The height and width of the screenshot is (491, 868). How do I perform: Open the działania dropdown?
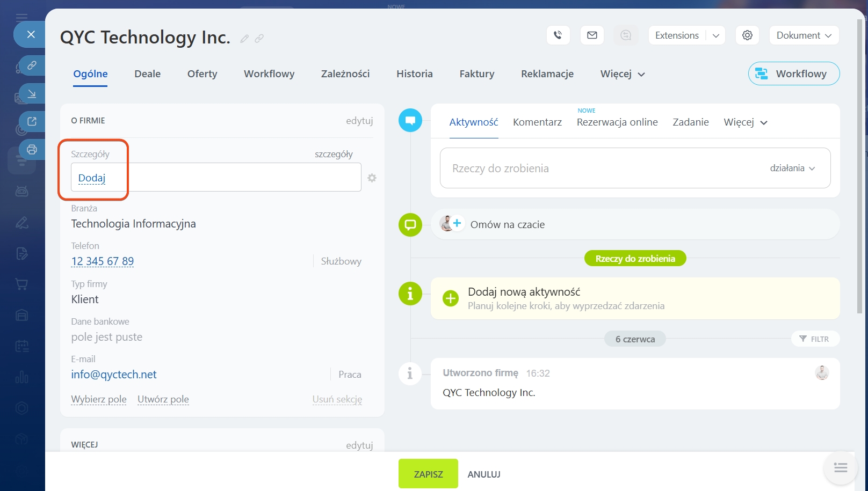click(x=792, y=168)
